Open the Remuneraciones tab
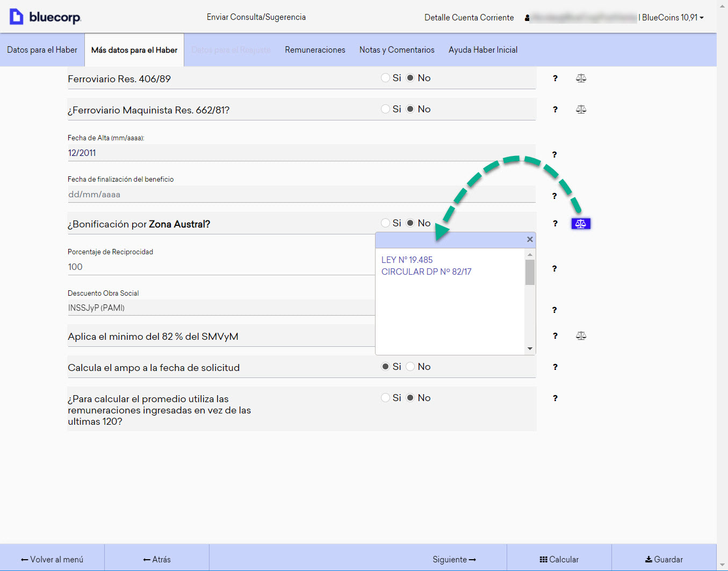 tap(315, 50)
